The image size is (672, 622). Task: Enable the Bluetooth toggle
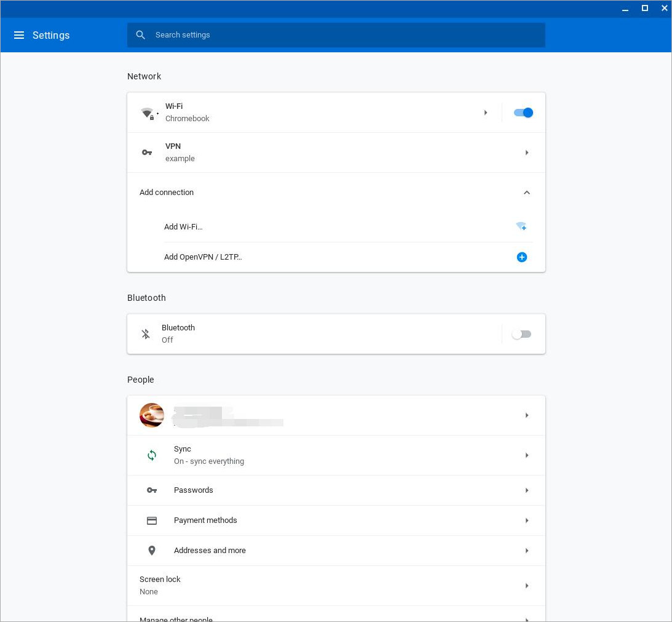pyautogui.click(x=521, y=334)
